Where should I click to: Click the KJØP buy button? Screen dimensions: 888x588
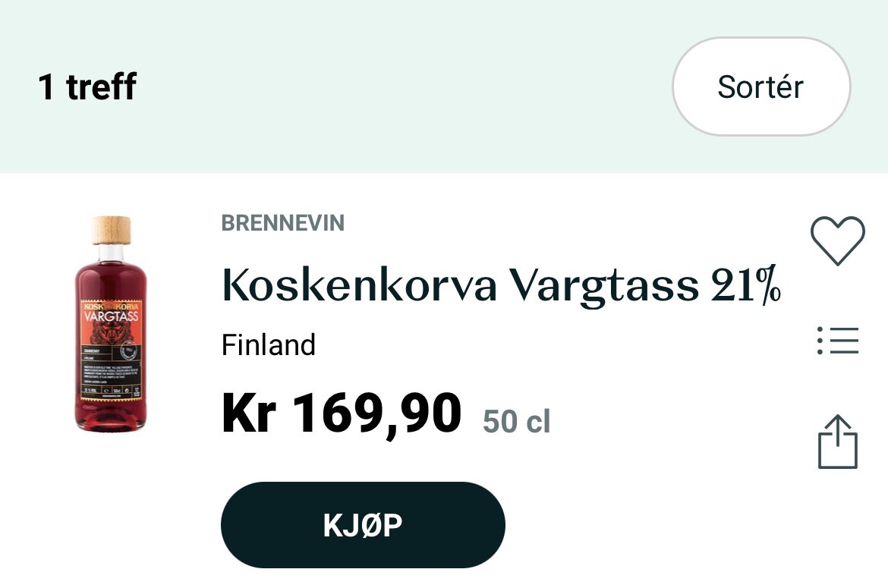click(363, 525)
